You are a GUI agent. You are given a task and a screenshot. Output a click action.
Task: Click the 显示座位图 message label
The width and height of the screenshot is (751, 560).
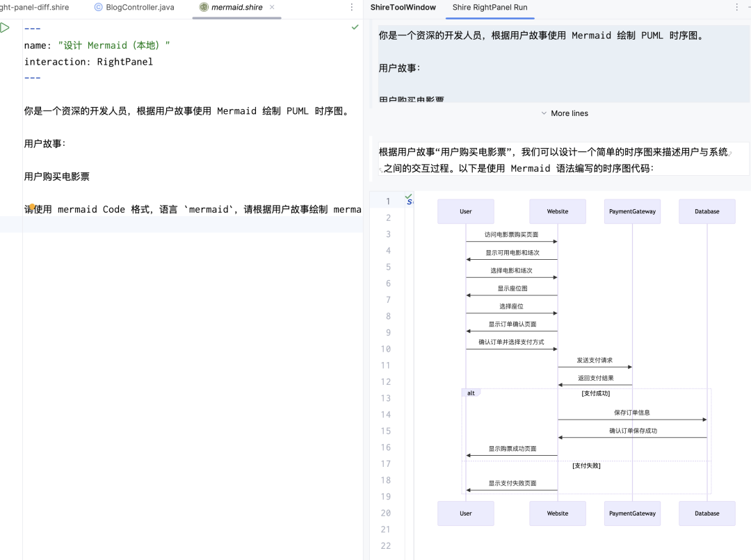pyautogui.click(x=512, y=288)
